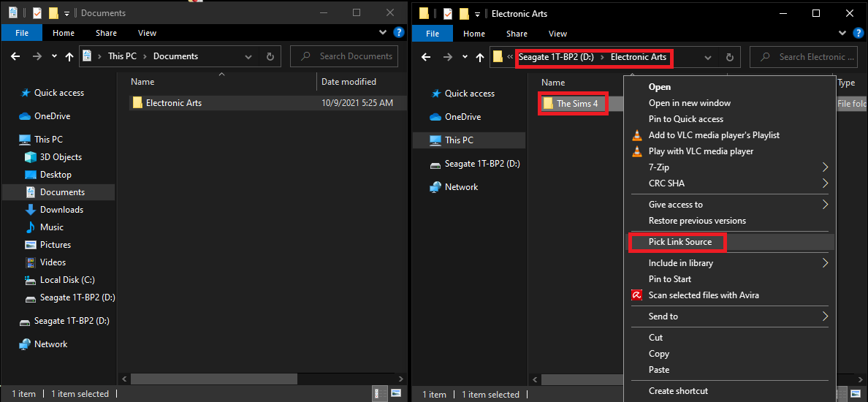Click Seagate 1T-BP2 (D:) breadcrumb in address bar
This screenshot has width=868, height=402.
556,57
